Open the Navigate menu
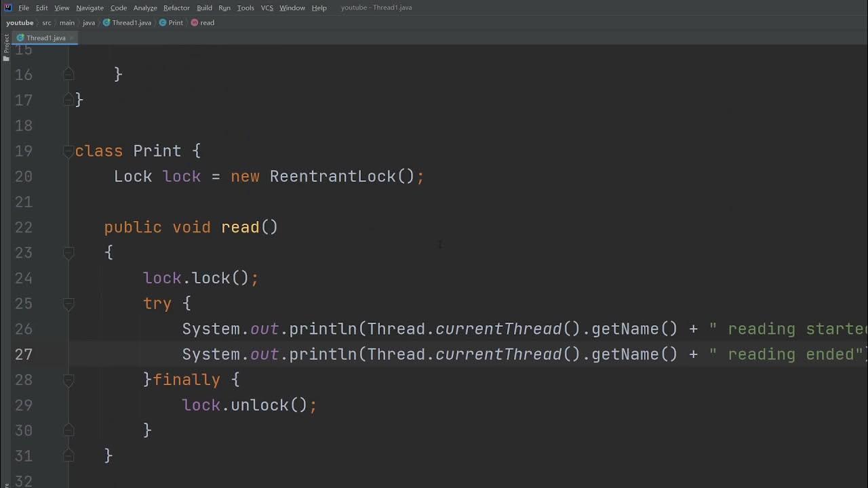Viewport: 868px width, 488px height. (90, 7)
